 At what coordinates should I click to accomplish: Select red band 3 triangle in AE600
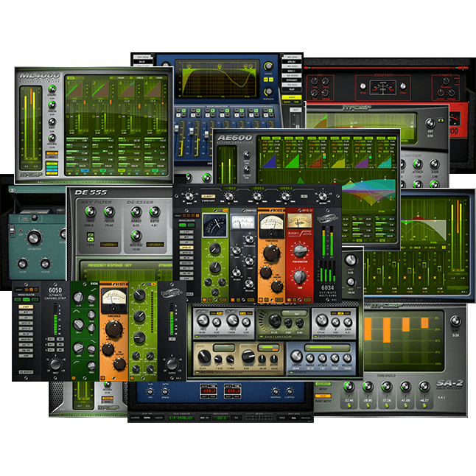click(315, 161)
